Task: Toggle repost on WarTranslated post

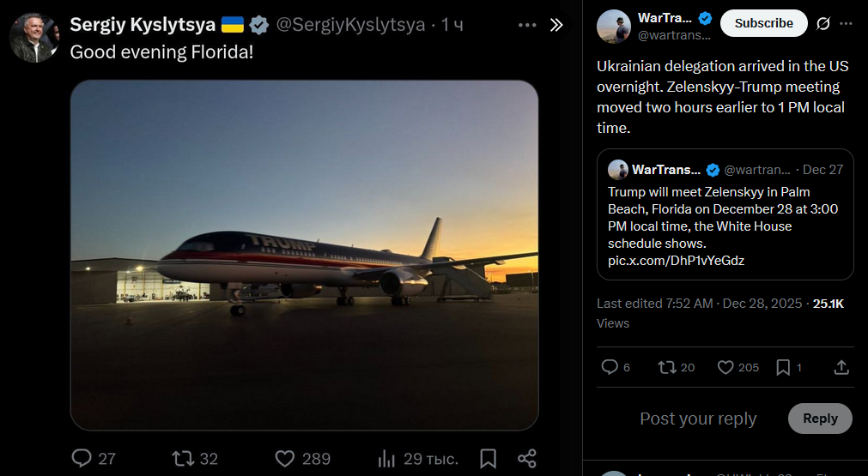Action: pyautogui.click(x=667, y=367)
